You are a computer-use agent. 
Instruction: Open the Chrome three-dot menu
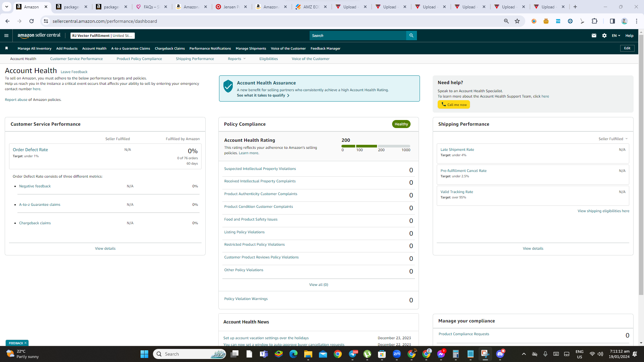click(637, 21)
